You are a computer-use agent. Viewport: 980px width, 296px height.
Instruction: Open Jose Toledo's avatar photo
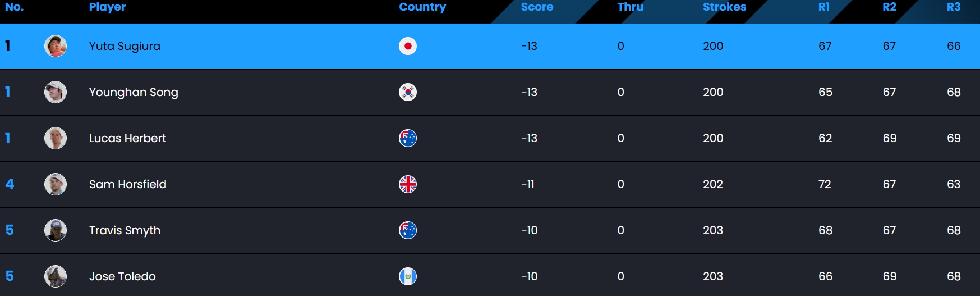[x=56, y=276]
